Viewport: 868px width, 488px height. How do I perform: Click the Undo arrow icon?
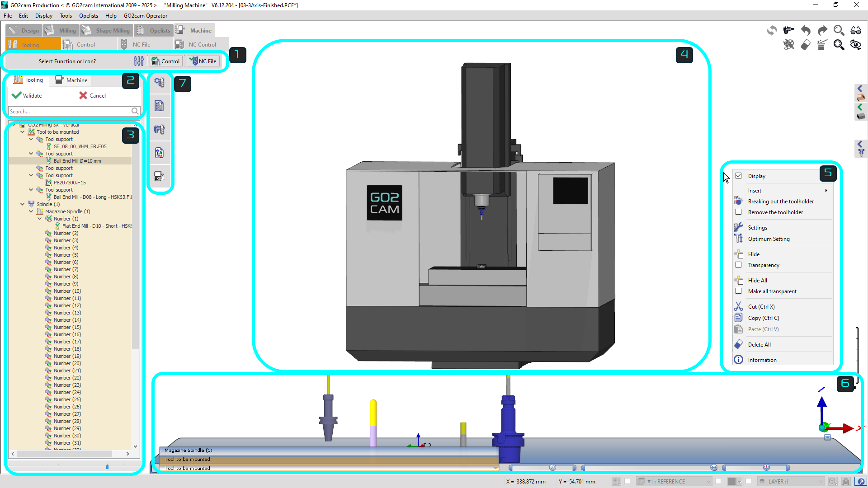(805, 30)
